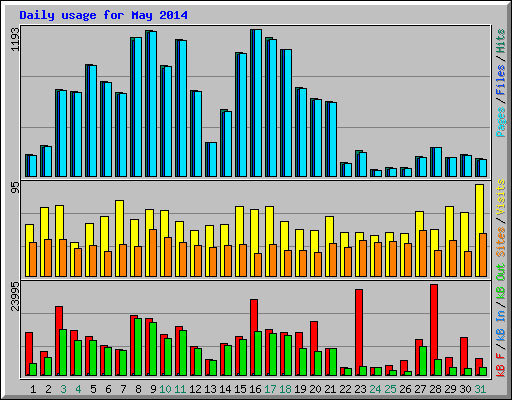Screen dimensions: 512x400
Task: Click the cyan hits bar for day 13
Action: 213,160
